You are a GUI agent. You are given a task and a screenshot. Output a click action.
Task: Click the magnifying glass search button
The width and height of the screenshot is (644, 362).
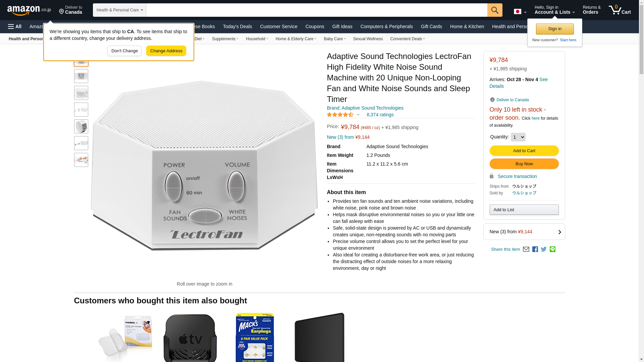tap(495, 10)
